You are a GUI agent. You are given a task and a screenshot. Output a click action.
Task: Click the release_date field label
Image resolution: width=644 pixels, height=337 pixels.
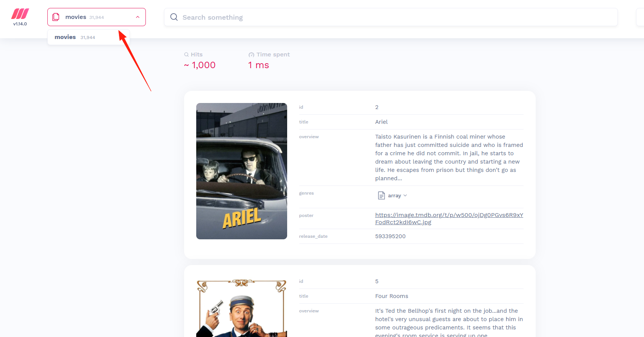point(313,236)
